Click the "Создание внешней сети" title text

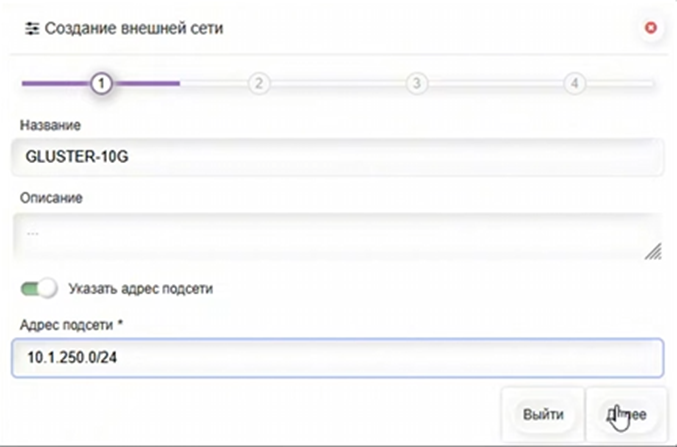coord(134,28)
